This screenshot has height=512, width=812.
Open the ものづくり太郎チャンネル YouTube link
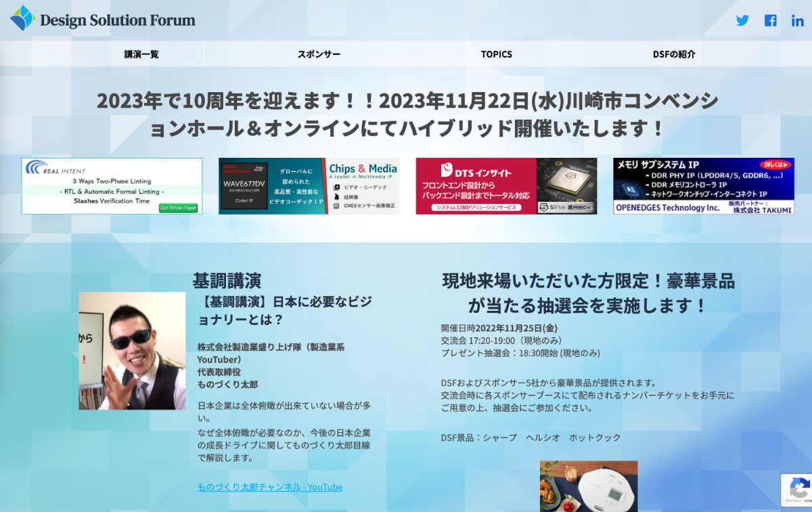pos(270,487)
